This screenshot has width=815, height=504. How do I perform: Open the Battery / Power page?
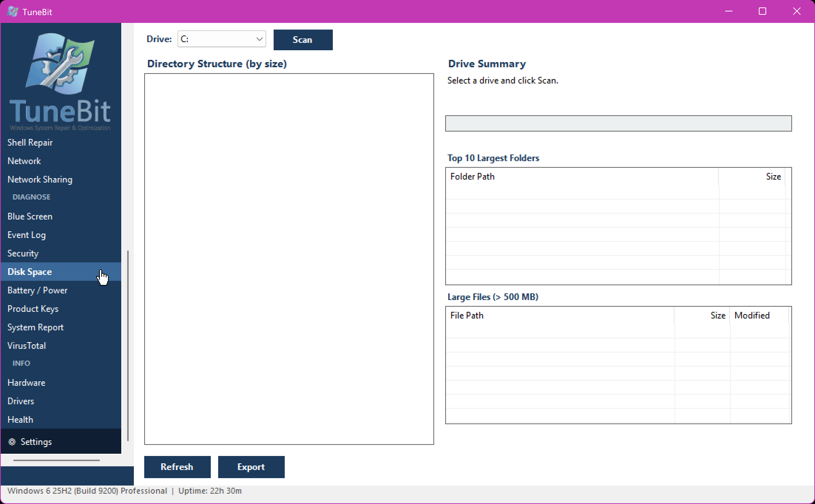(61, 290)
